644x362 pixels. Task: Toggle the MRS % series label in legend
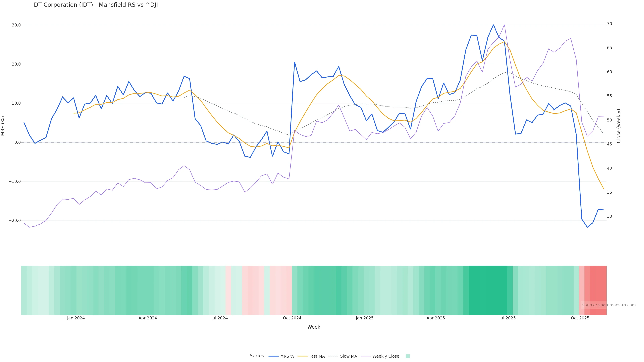(287, 356)
